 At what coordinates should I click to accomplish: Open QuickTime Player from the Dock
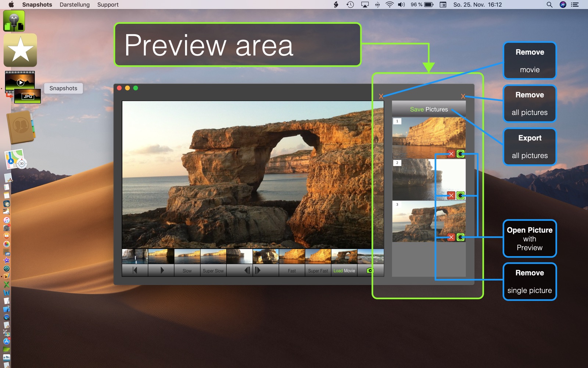(x=7, y=317)
